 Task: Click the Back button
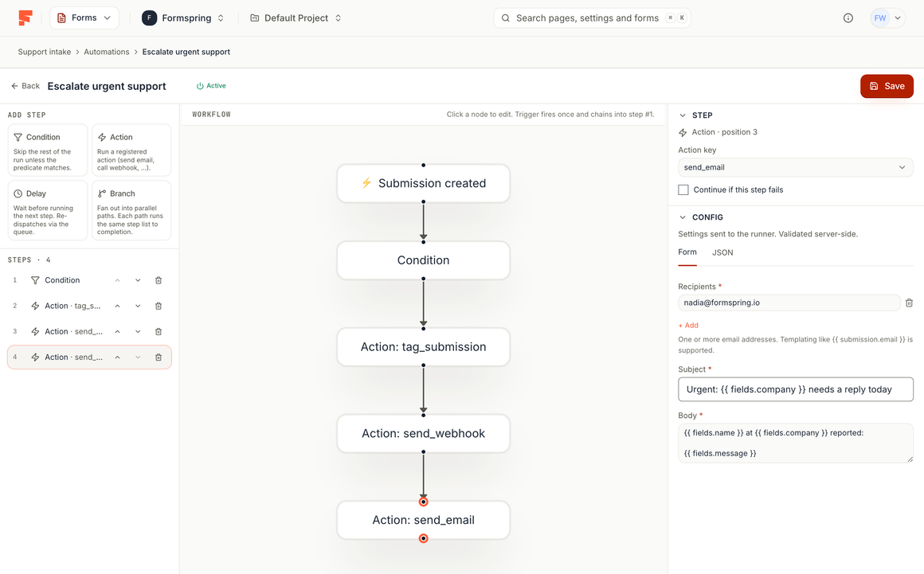pyautogui.click(x=25, y=86)
